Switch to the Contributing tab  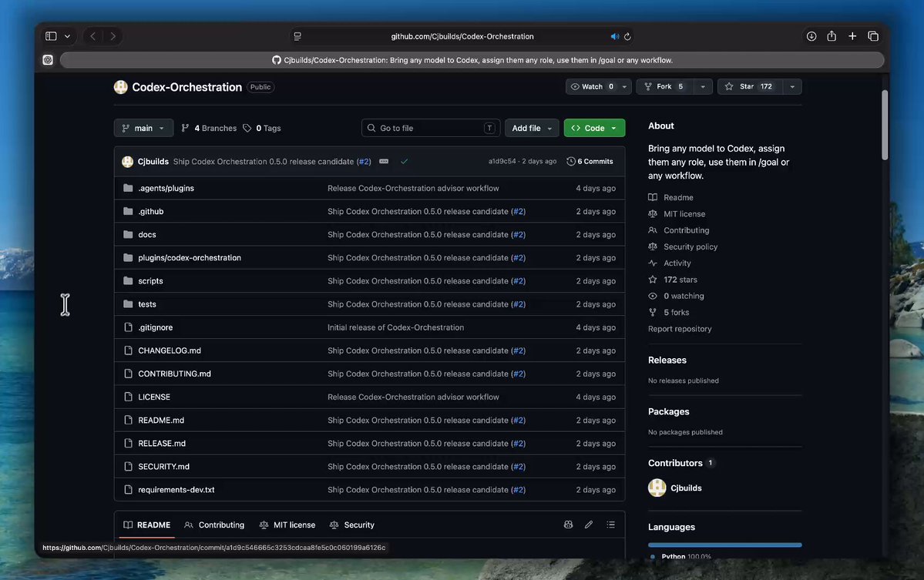214,525
